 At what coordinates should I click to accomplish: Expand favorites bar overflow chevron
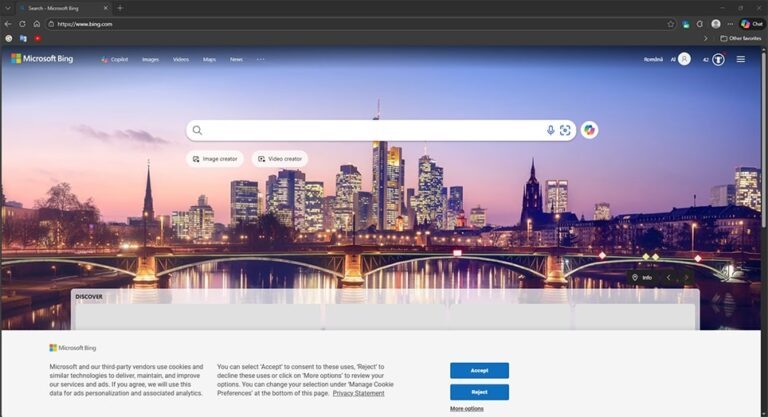pos(706,38)
